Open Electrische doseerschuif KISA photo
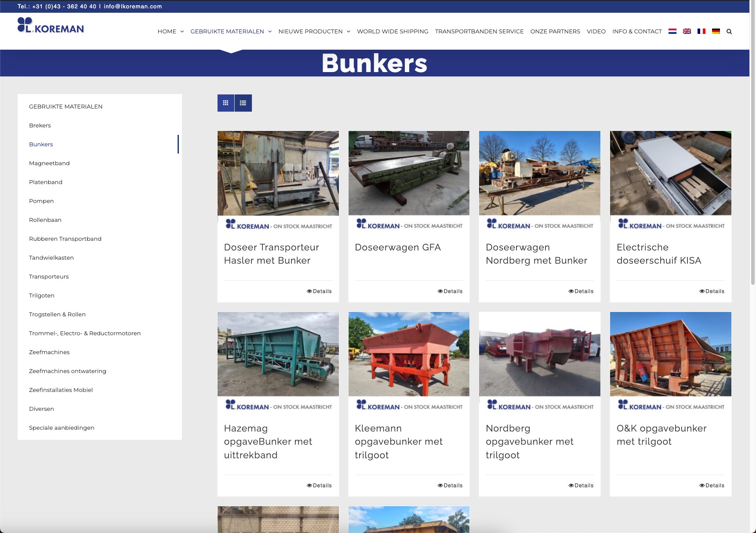 tap(671, 181)
